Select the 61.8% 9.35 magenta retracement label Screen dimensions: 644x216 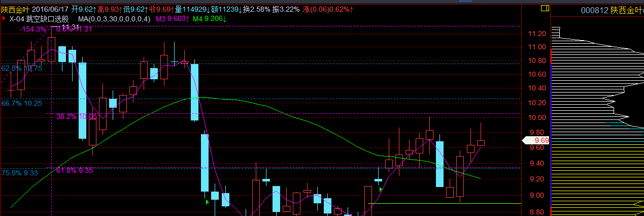(x=75, y=170)
